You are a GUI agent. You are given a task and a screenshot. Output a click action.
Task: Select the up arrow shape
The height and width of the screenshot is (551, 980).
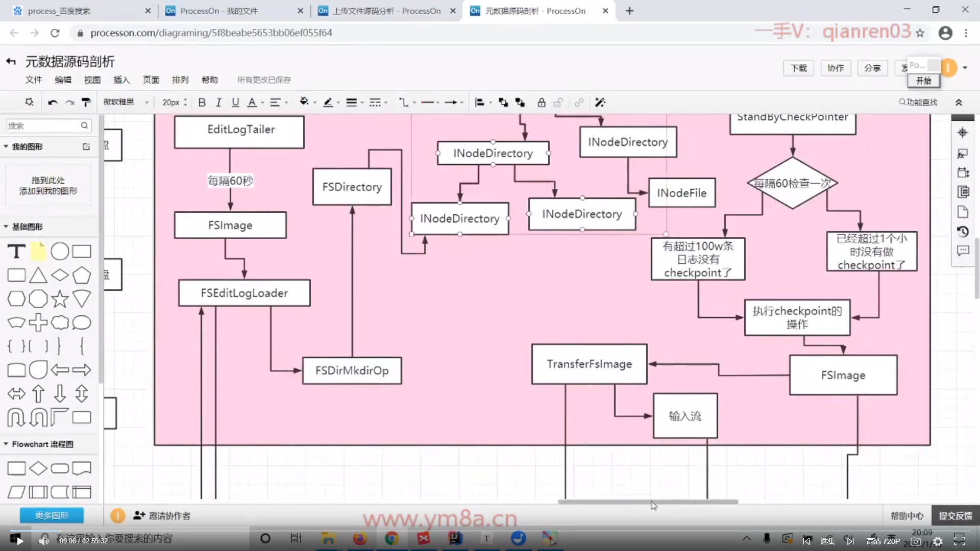(x=38, y=393)
